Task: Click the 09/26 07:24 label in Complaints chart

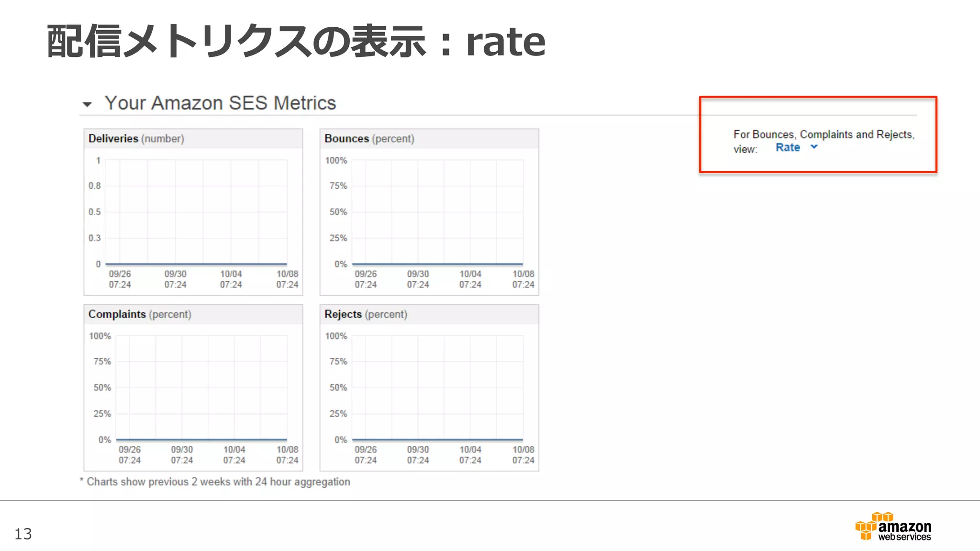Action: tap(130, 455)
